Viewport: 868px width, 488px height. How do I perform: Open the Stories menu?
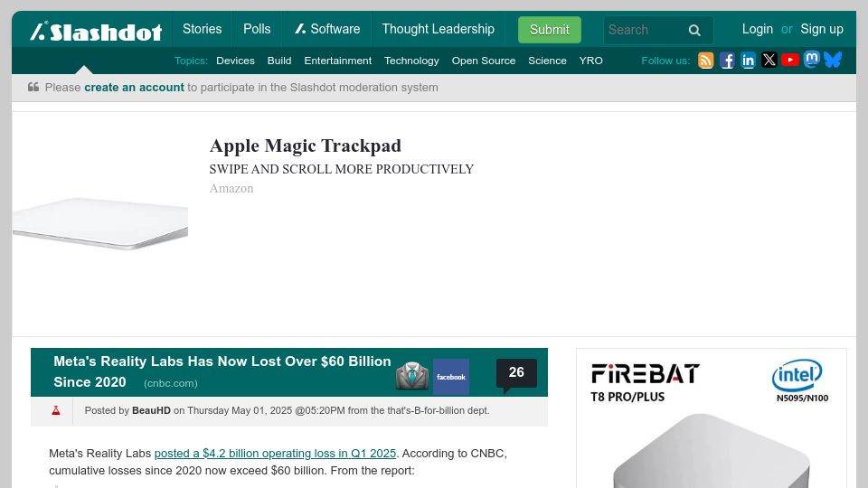pyautogui.click(x=202, y=29)
